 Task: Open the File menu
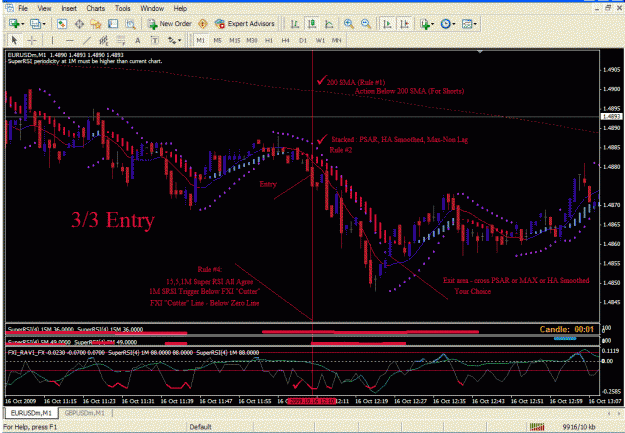(x=23, y=8)
